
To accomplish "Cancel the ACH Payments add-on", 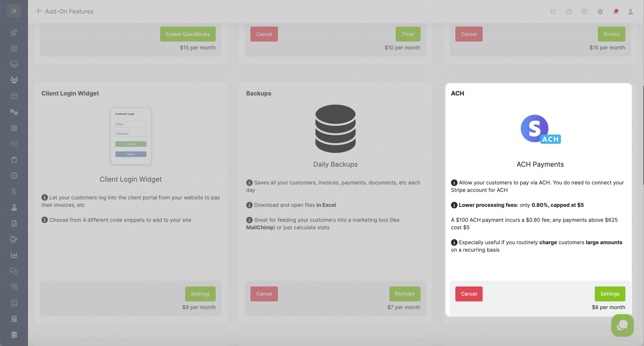I will [469, 294].
